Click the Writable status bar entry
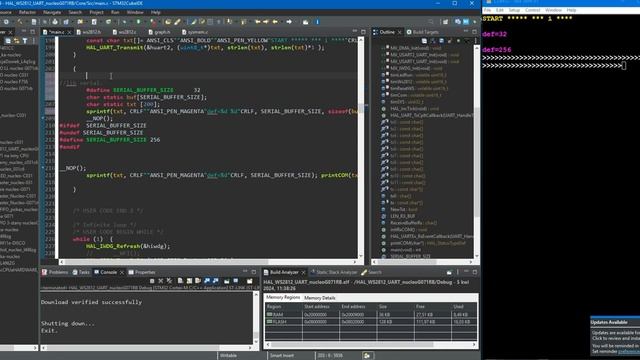This screenshot has height=360, width=640. (x=228, y=356)
